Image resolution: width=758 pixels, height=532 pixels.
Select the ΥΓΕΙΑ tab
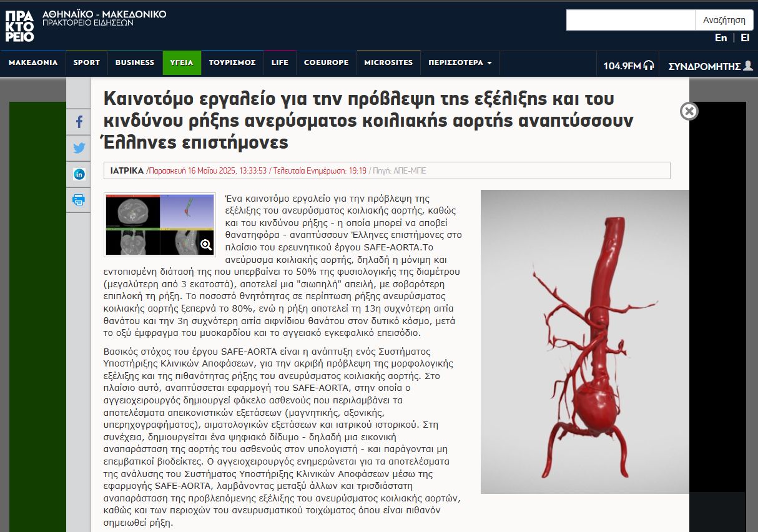(182, 62)
